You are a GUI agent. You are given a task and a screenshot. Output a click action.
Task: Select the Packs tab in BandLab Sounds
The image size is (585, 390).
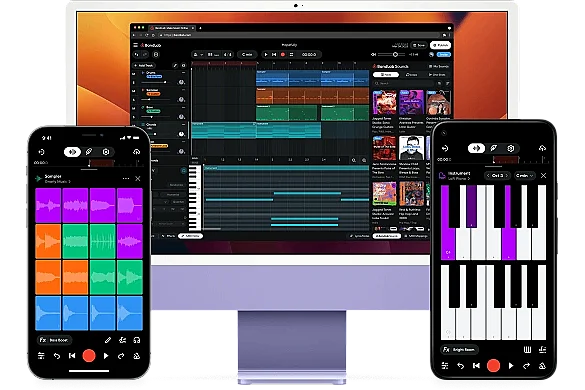[385, 75]
